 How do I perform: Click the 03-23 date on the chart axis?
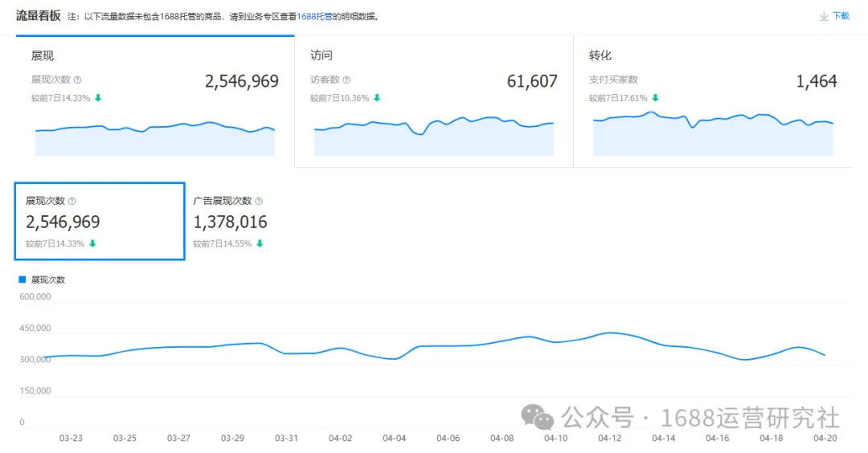(71, 438)
